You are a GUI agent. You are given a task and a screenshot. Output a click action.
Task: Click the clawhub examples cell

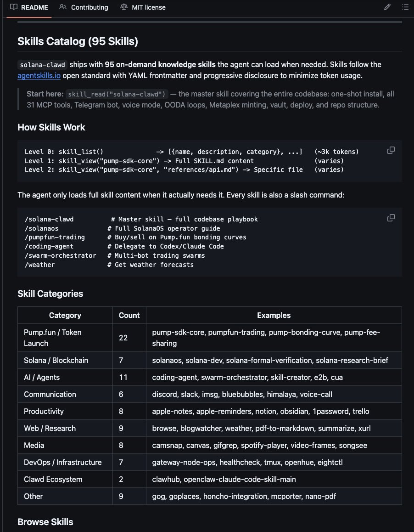click(x=274, y=479)
